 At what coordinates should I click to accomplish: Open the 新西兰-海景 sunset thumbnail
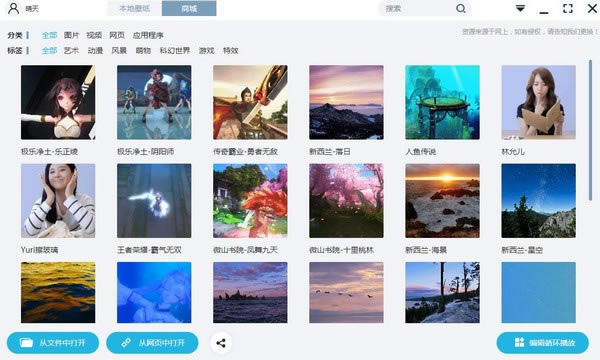click(442, 200)
